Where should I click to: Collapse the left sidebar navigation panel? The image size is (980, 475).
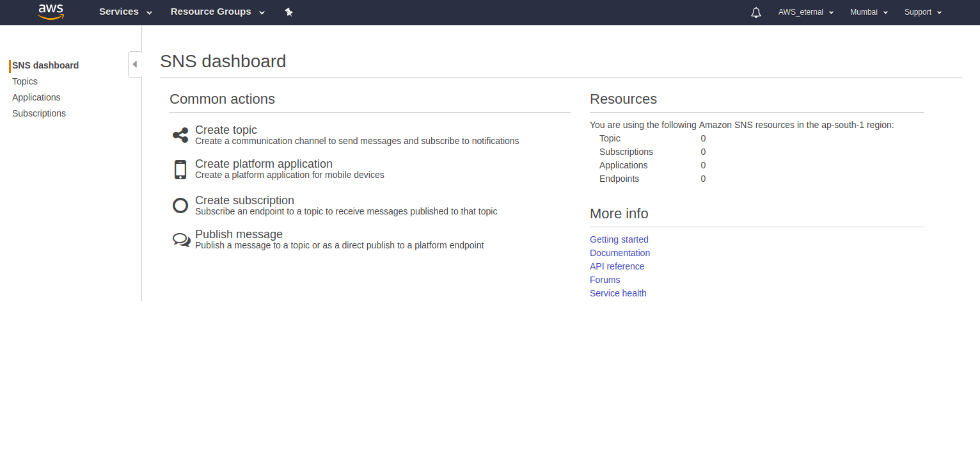(x=134, y=65)
